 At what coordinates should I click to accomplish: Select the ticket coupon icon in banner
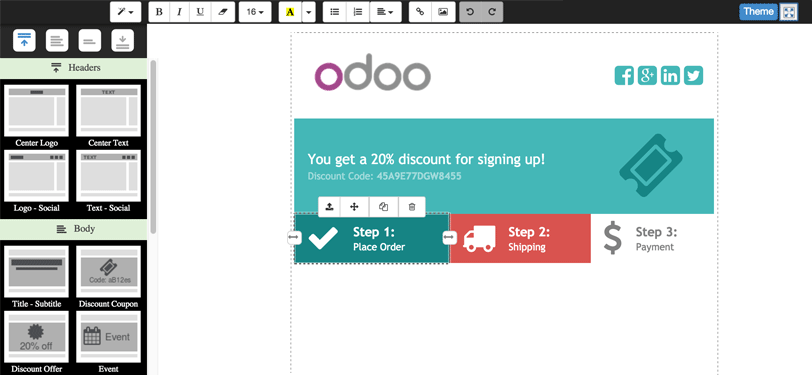click(x=650, y=165)
